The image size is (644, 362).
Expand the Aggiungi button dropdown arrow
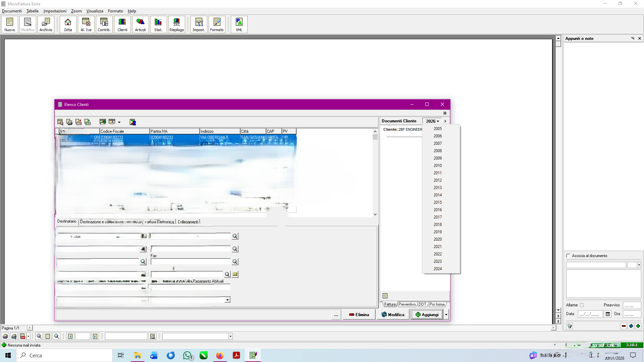pos(446,315)
